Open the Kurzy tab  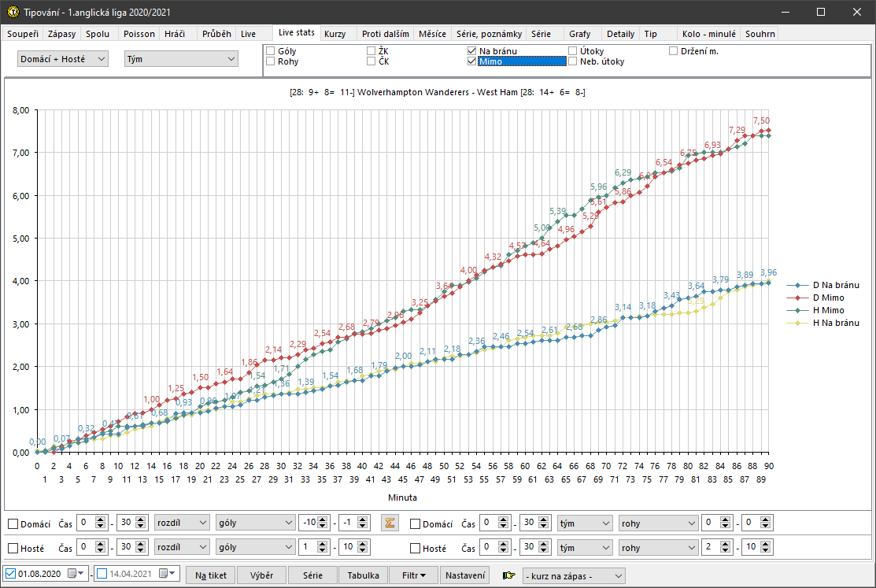(335, 34)
